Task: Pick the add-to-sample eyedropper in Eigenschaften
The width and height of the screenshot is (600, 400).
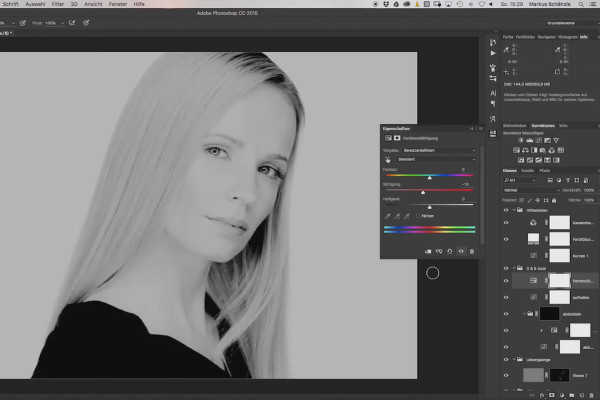Action: pos(397,216)
